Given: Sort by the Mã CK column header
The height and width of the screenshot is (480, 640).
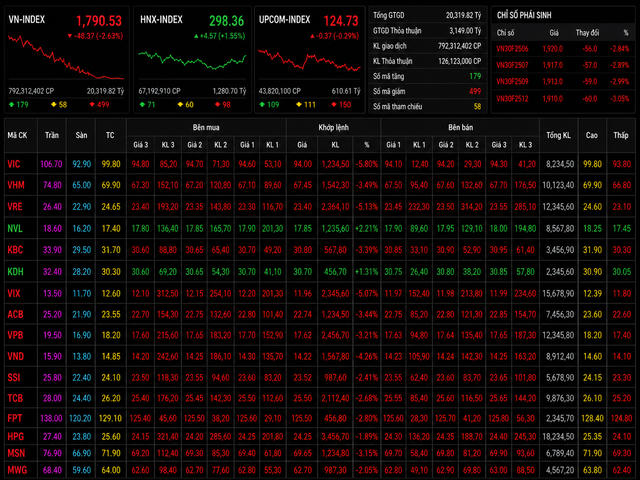Looking at the screenshot, I should coord(17,135).
